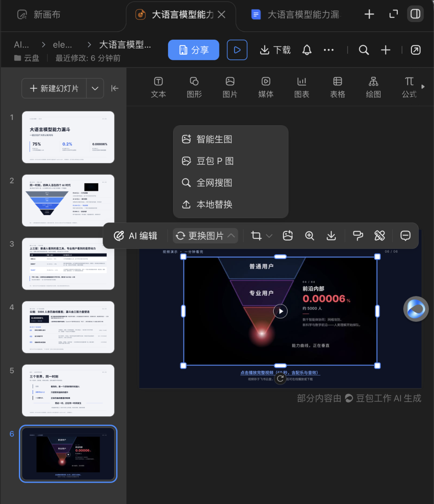Open slide 2 thumbnail with funnel
The height and width of the screenshot is (504, 434).
[x=68, y=200]
